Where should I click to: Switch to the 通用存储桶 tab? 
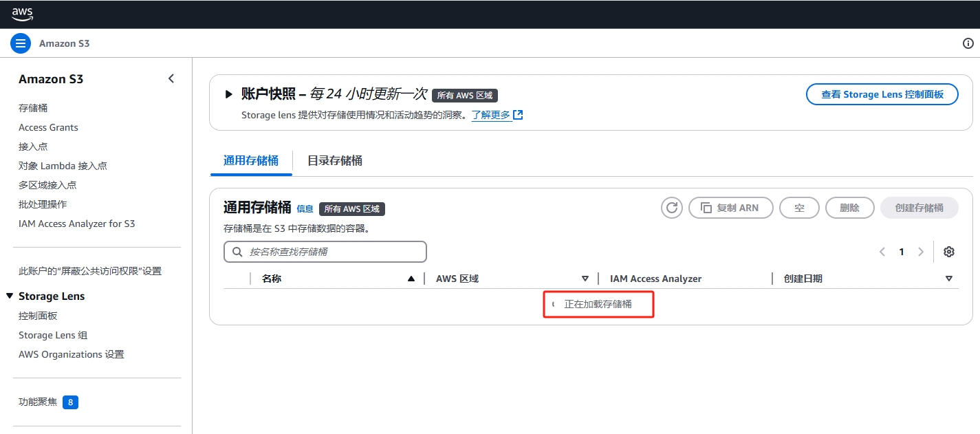pyautogui.click(x=251, y=160)
